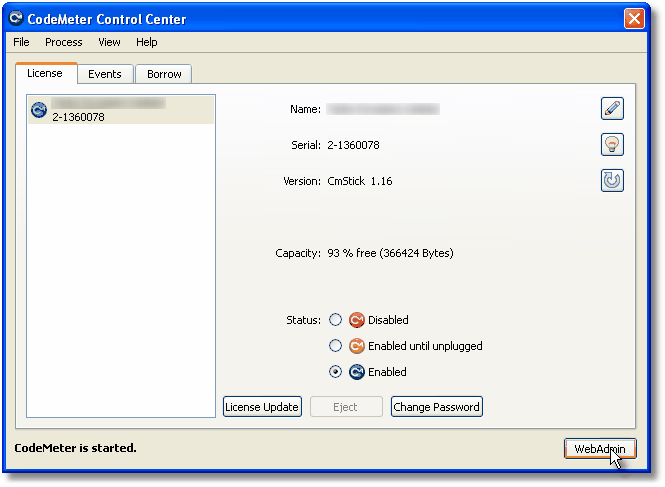Click the Enabled until unplugged label
Image resolution: width=665 pixels, height=487 pixels.
[425, 346]
